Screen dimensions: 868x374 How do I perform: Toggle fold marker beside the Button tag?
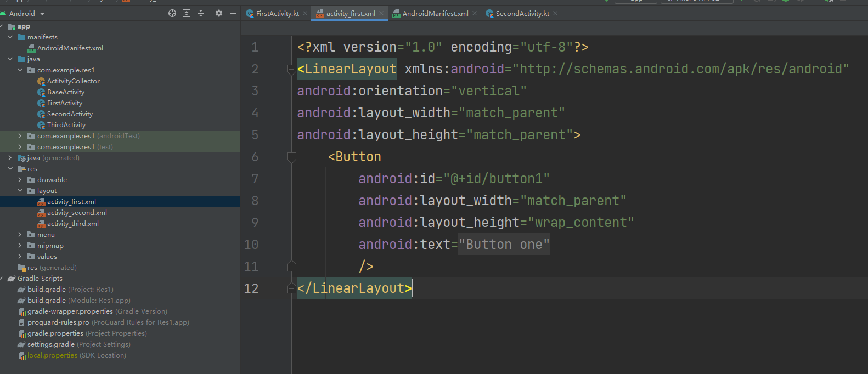click(291, 157)
